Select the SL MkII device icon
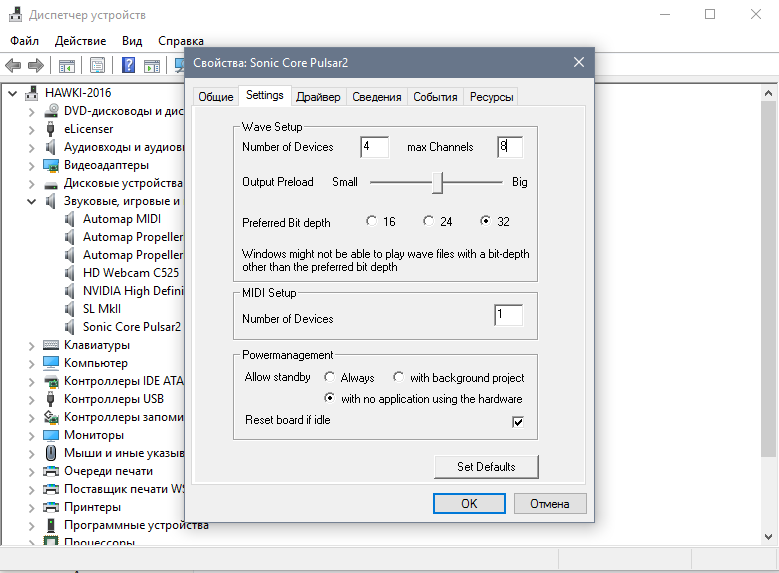The height and width of the screenshot is (573, 779). coord(70,309)
